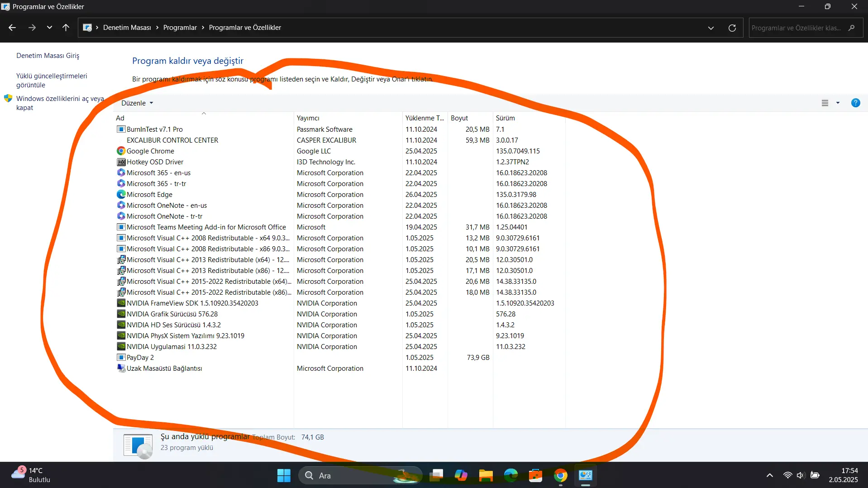Click the taskbar Ara search box
868x488 pixels.
[360, 475]
